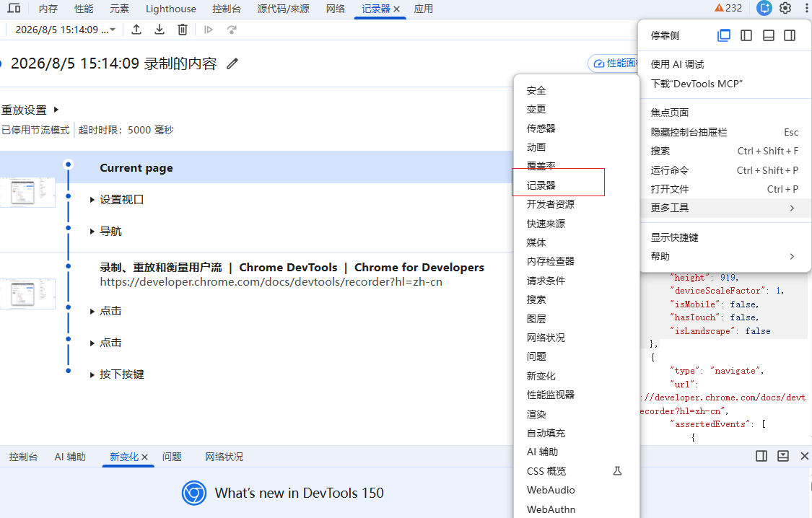The height and width of the screenshot is (518, 812).
Task: Dock DevTools to the bottom
Action: tap(769, 35)
